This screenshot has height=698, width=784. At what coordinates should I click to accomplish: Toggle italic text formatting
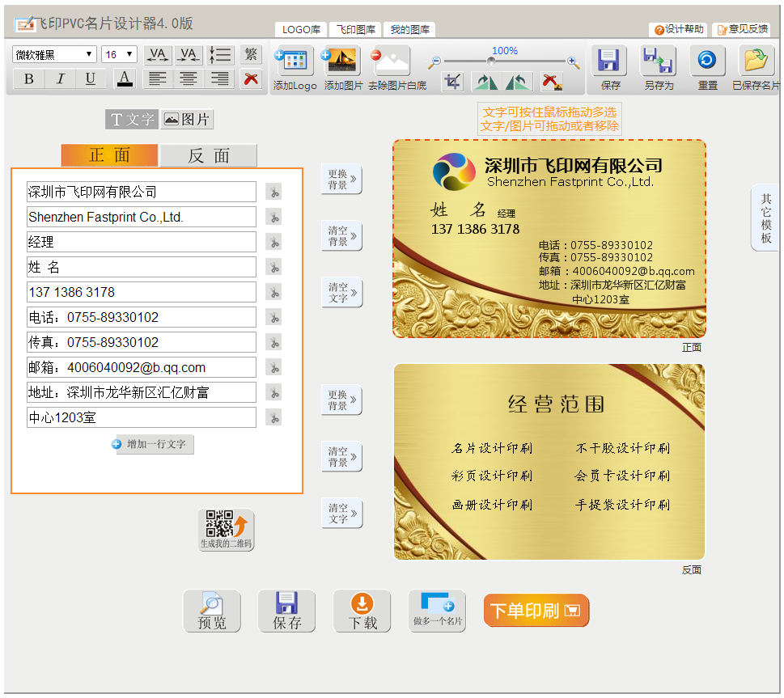coord(58,78)
